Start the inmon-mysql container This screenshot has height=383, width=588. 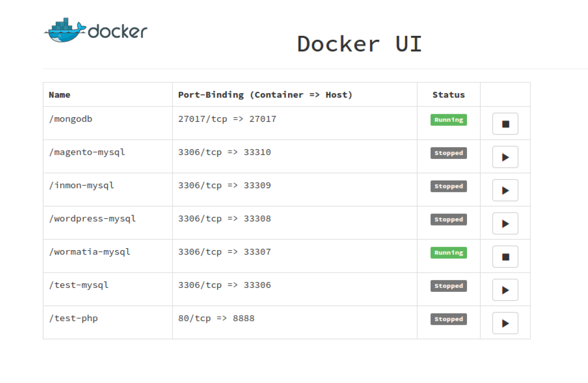click(x=505, y=190)
